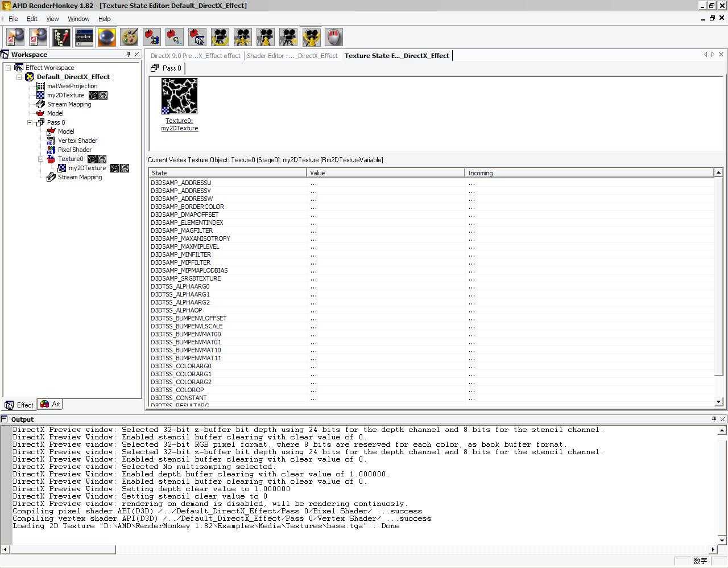Viewport: 728px width, 568px height.
Task: Select the D3DSAMP_ADDRESSU state row
Action: 432,183
